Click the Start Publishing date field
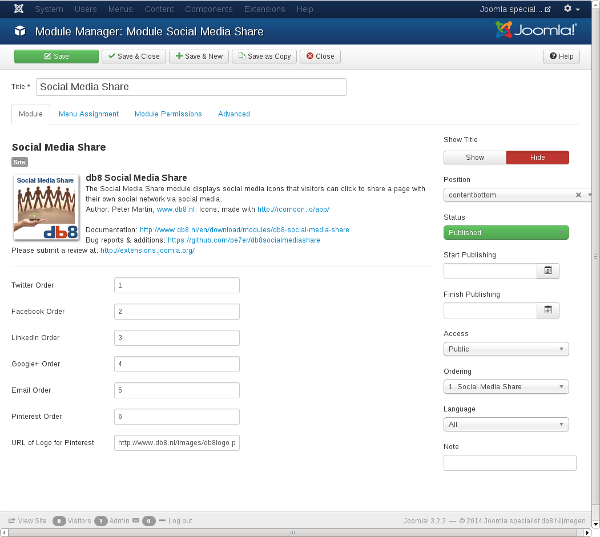 click(x=490, y=271)
